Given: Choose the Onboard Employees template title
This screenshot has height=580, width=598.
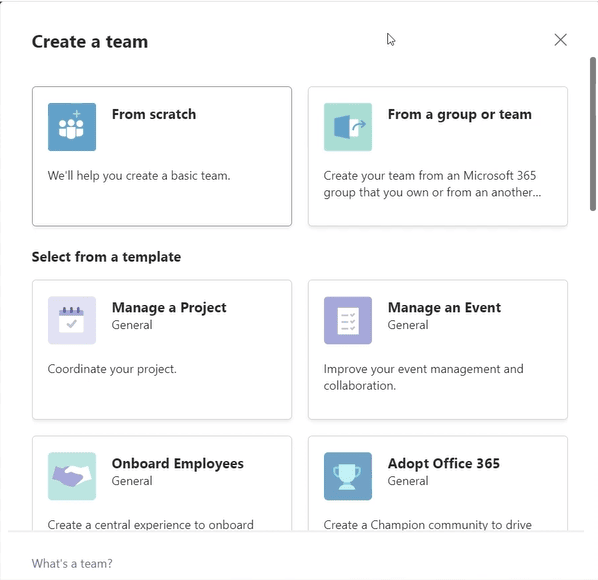Looking at the screenshot, I should point(178,464).
